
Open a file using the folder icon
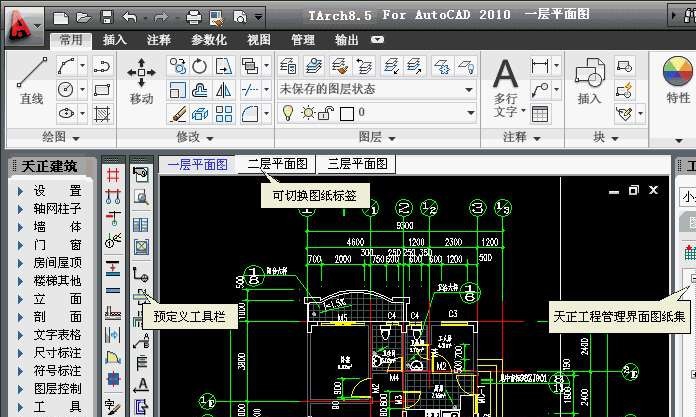click(x=83, y=18)
